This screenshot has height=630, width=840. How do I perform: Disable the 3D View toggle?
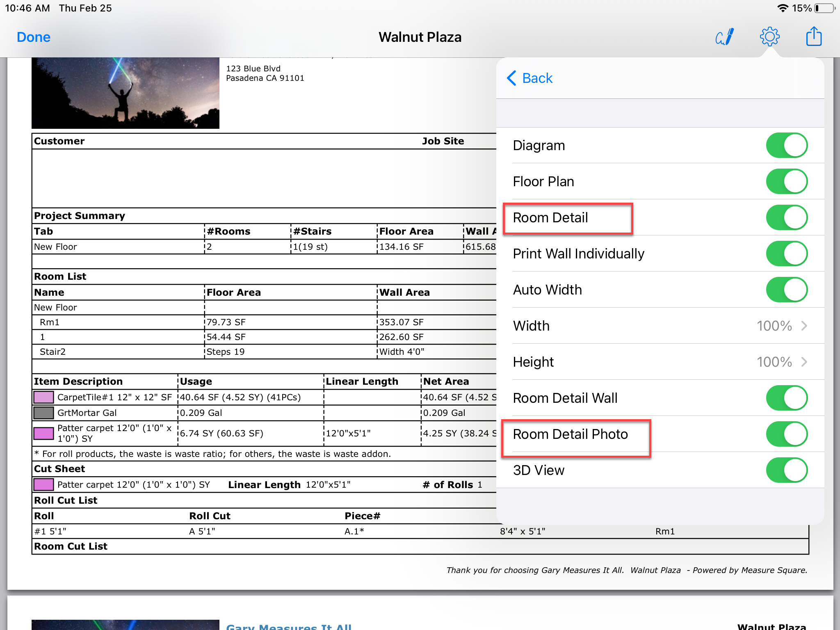[786, 470]
